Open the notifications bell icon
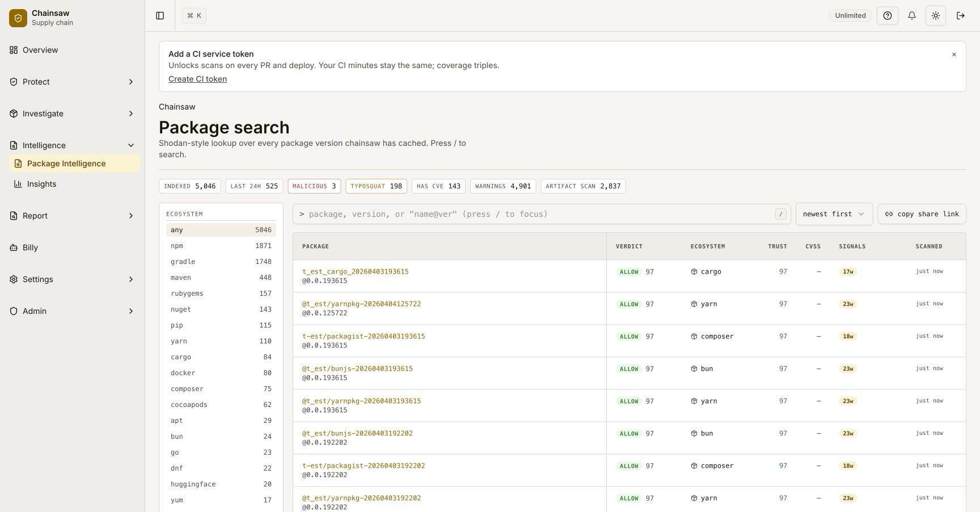 pos(912,15)
